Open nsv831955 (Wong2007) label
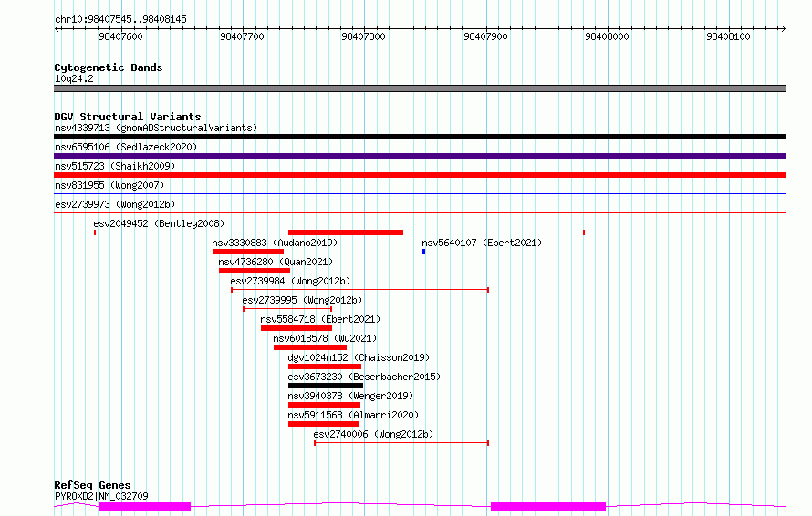The width and height of the screenshot is (812, 516). (109, 185)
